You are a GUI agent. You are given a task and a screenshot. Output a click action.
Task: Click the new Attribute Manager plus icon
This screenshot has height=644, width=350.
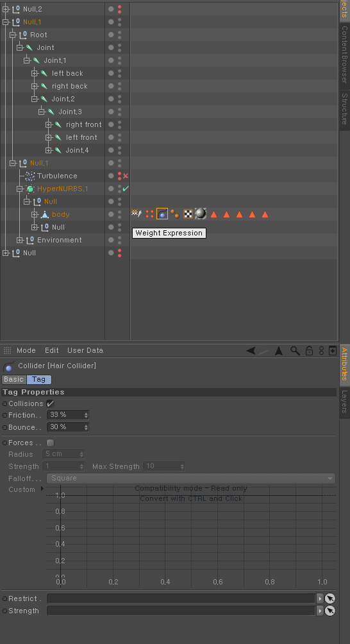click(x=333, y=351)
